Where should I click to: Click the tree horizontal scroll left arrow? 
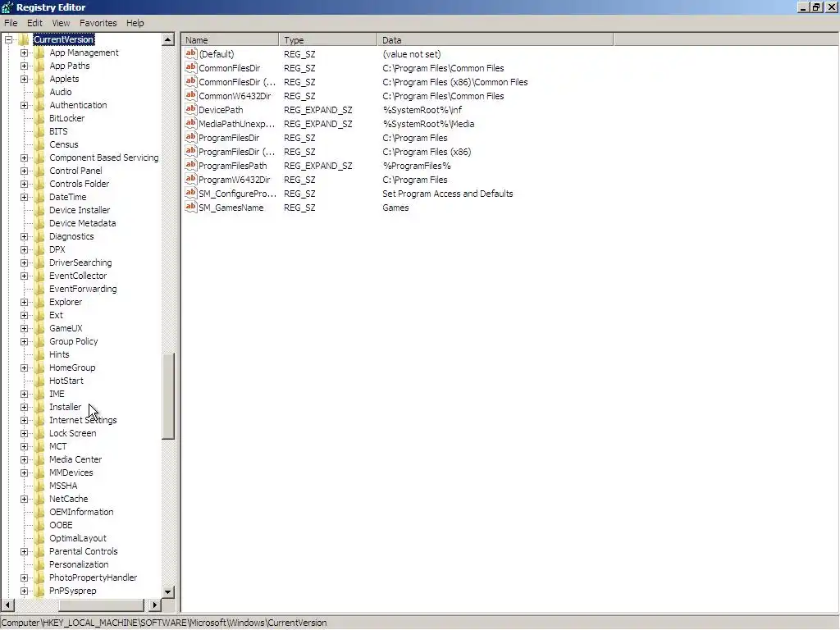pos(7,605)
